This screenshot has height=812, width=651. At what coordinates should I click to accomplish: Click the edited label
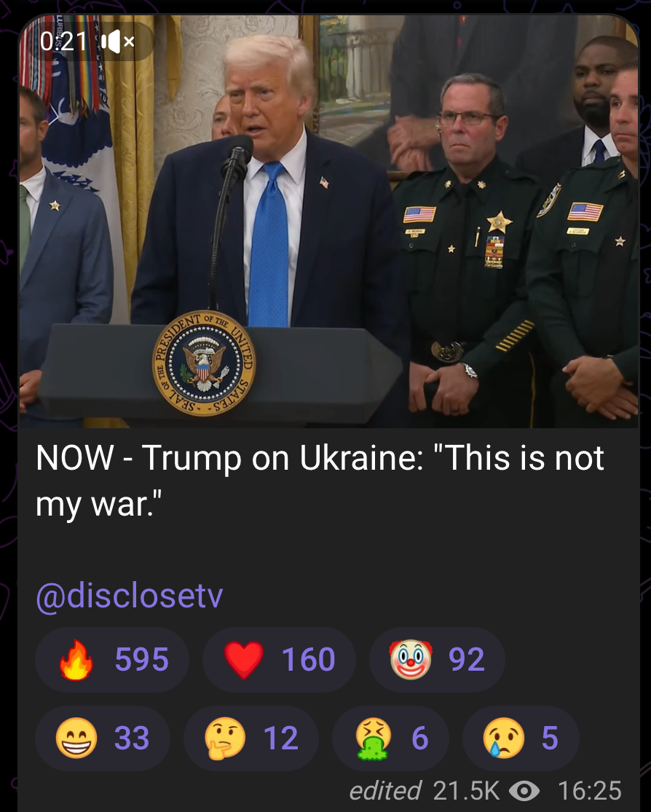385,791
